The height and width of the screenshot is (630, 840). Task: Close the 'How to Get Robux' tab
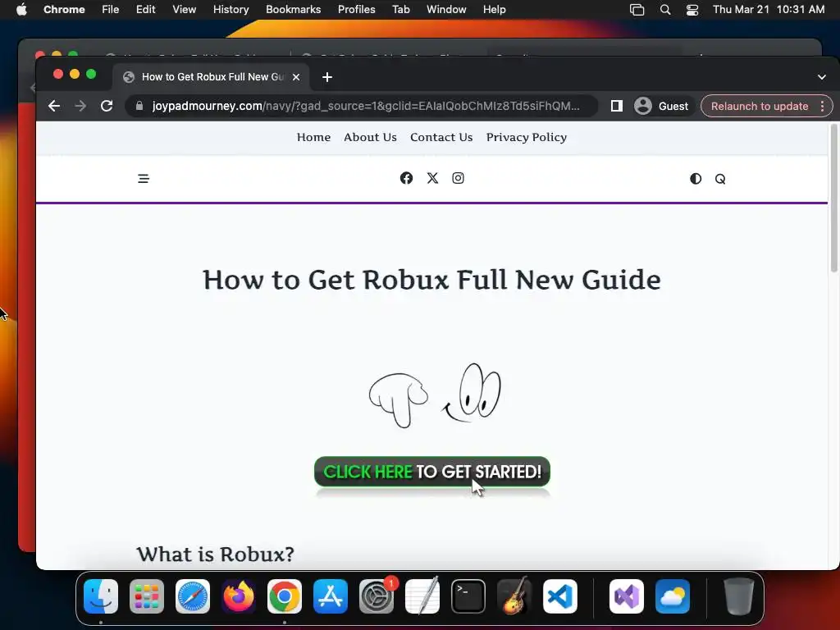coord(295,77)
